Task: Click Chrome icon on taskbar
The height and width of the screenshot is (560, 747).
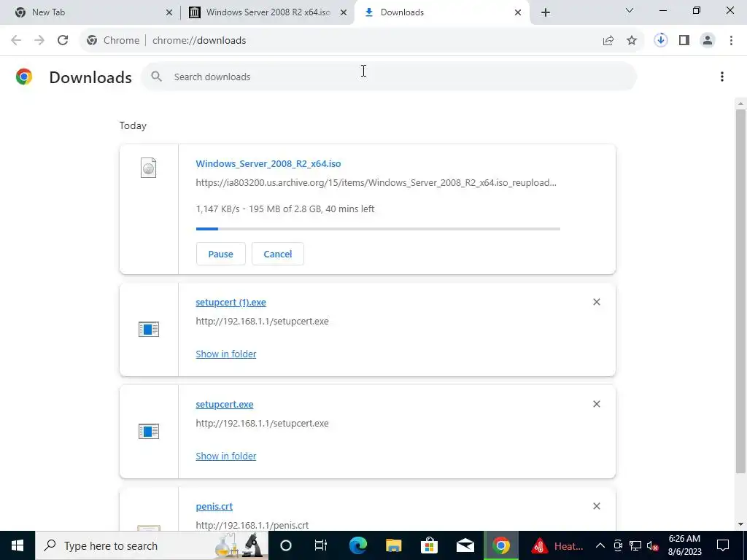Action: pos(500,545)
